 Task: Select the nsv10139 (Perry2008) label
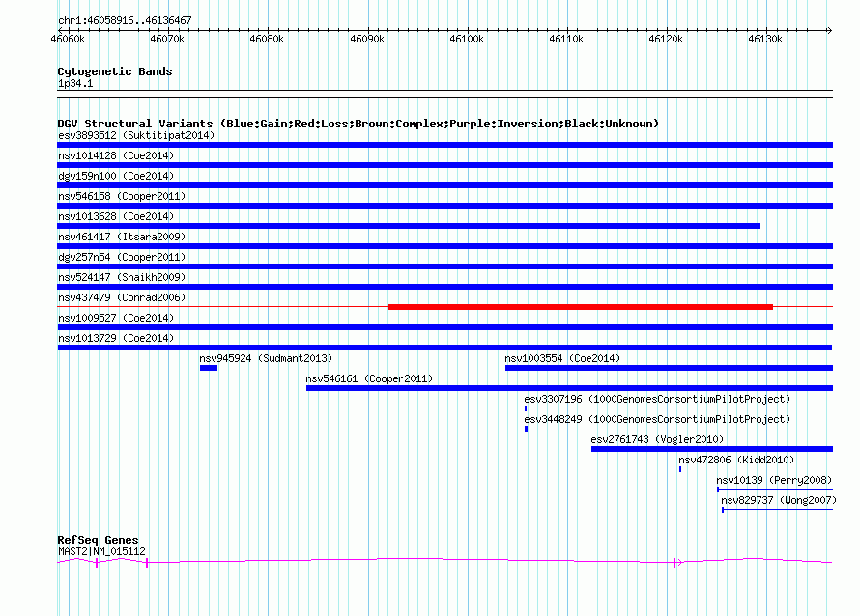[773, 480]
